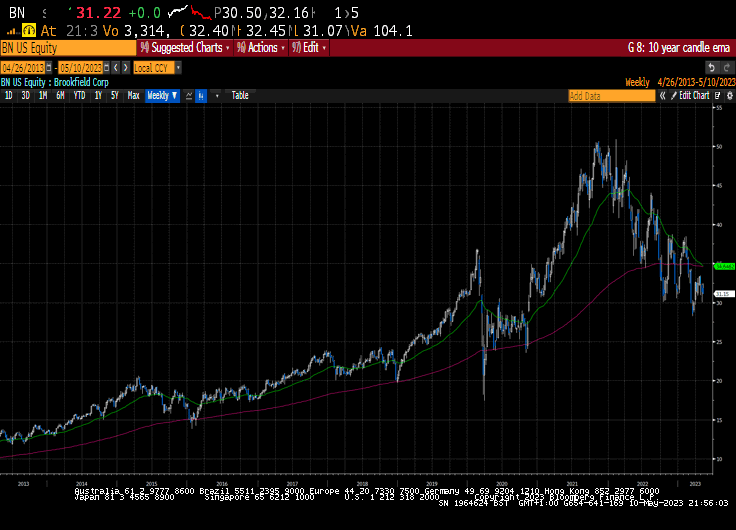
Task: Click the signal bars icon at top left
Action: [13, 31]
